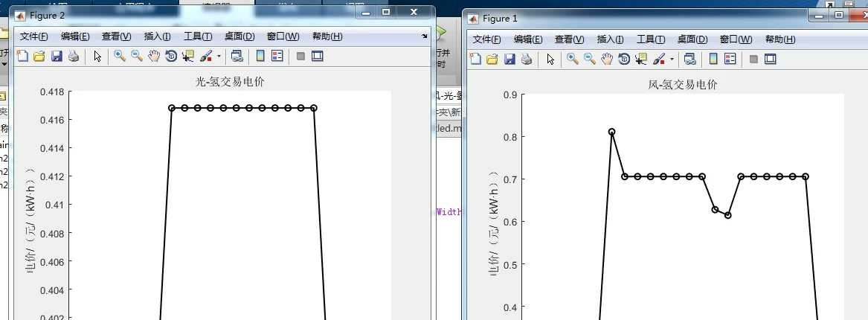Click Open File icon in Figure 1 toolbar
The height and width of the screenshot is (320, 868).
pyautogui.click(x=492, y=59)
